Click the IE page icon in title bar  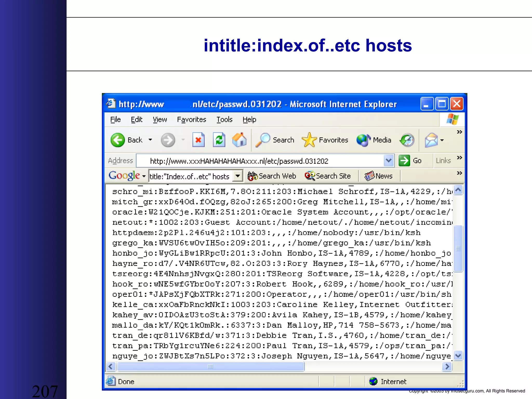click(111, 104)
